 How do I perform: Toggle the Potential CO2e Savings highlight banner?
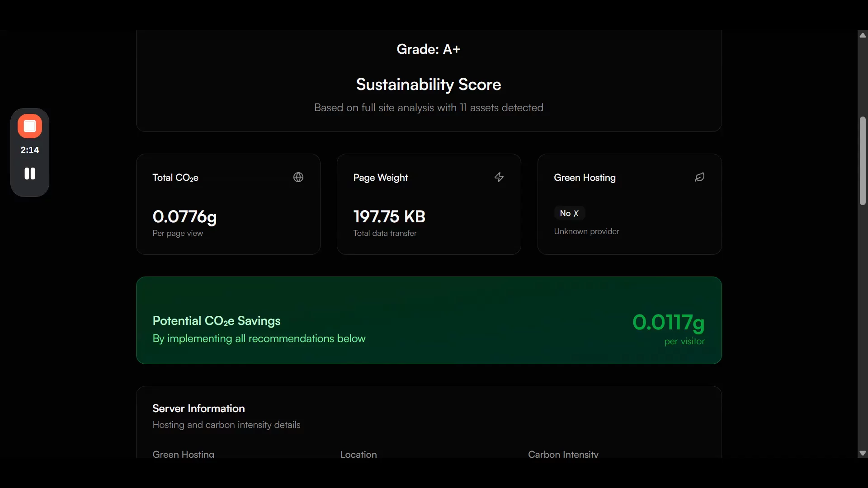tap(429, 320)
